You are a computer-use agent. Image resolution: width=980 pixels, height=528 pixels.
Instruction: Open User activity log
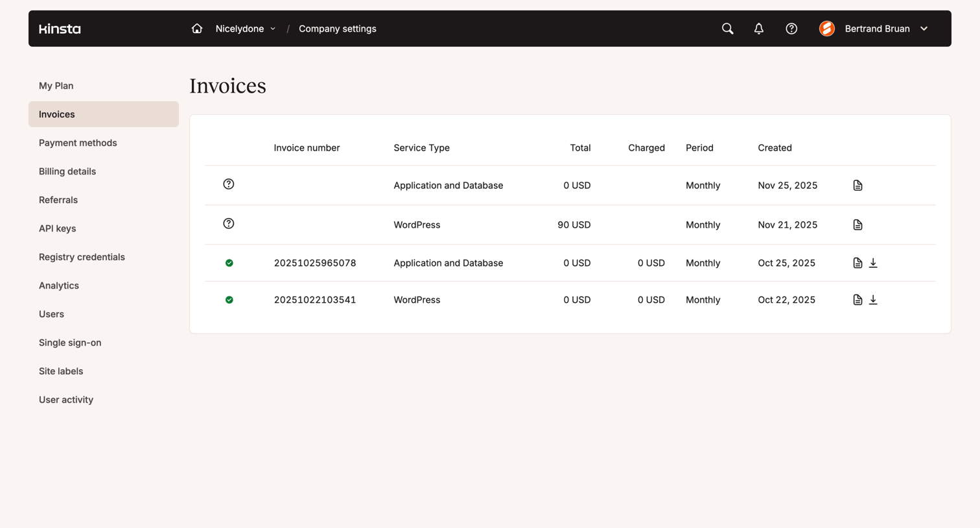(104, 400)
